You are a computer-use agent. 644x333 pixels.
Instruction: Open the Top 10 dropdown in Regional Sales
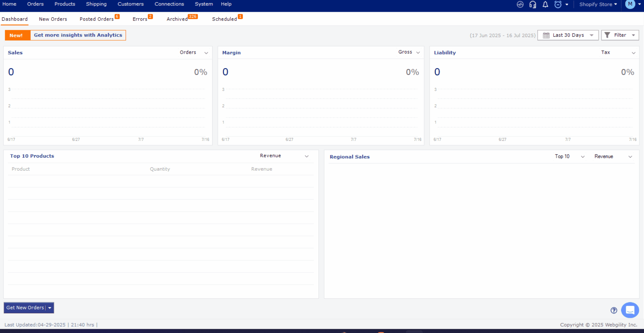pyautogui.click(x=583, y=156)
